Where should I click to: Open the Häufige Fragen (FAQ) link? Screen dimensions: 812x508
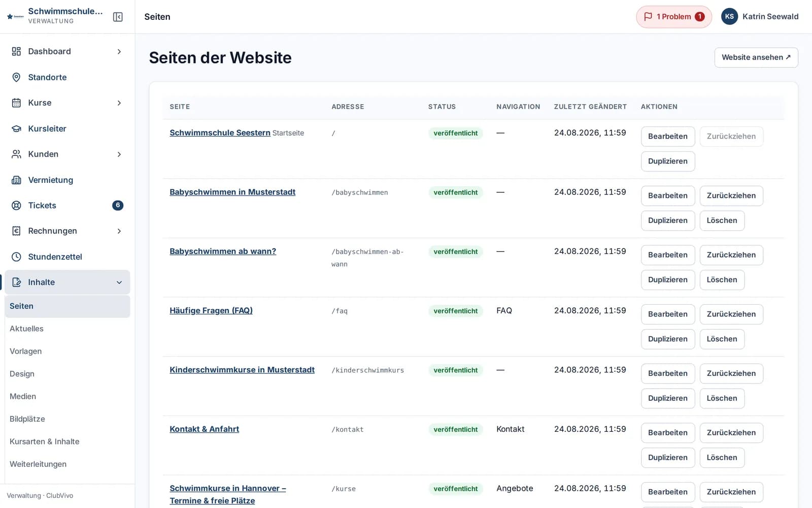[x=211, y=310]
